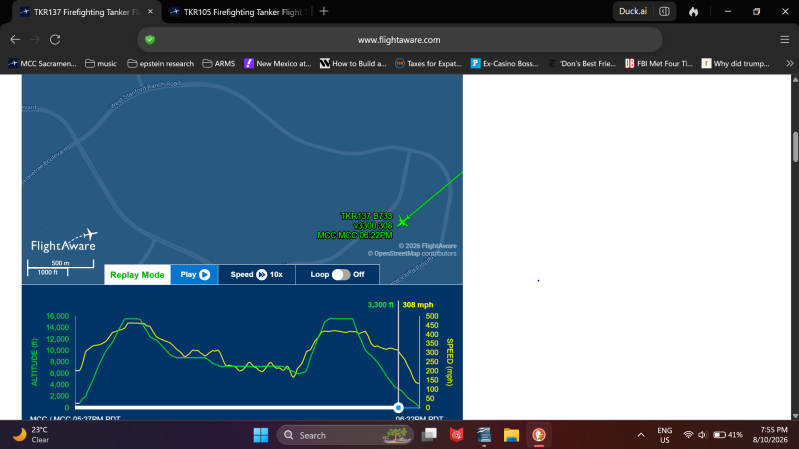Click the taskbar Search box
The width and height of the screenshot is (799, 449).
[x=344, y=435]
